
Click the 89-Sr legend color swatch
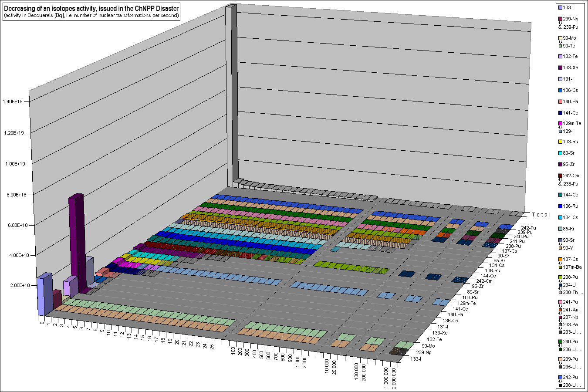(560, 153)
